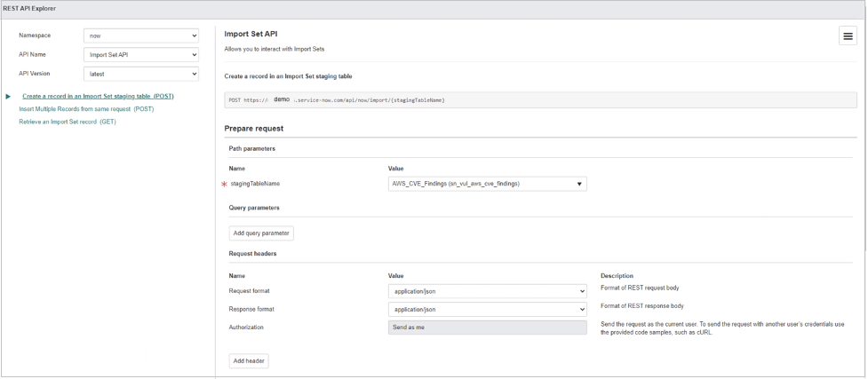Open the hamburger menu icon

[x=848, y=36]
